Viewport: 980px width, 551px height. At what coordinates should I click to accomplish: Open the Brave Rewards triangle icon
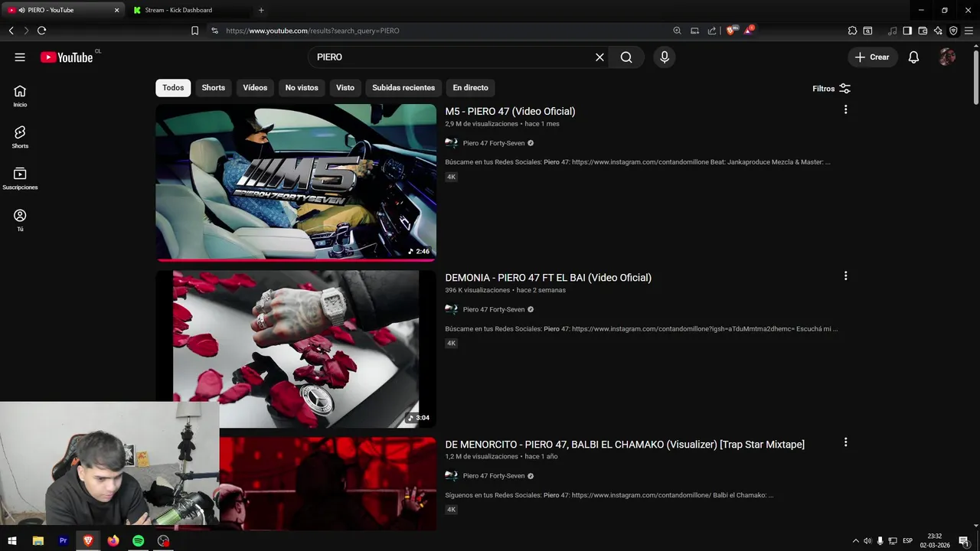click(x=749, y=31)
